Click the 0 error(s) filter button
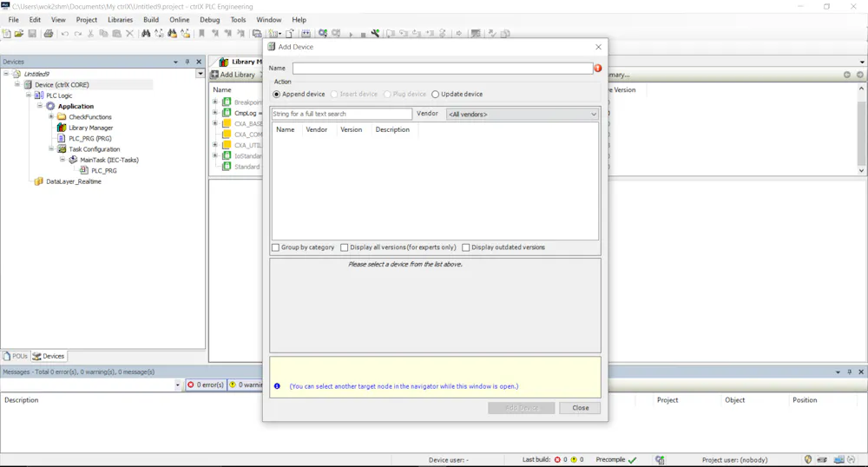868x467 pixels. (x=205, y=385)
